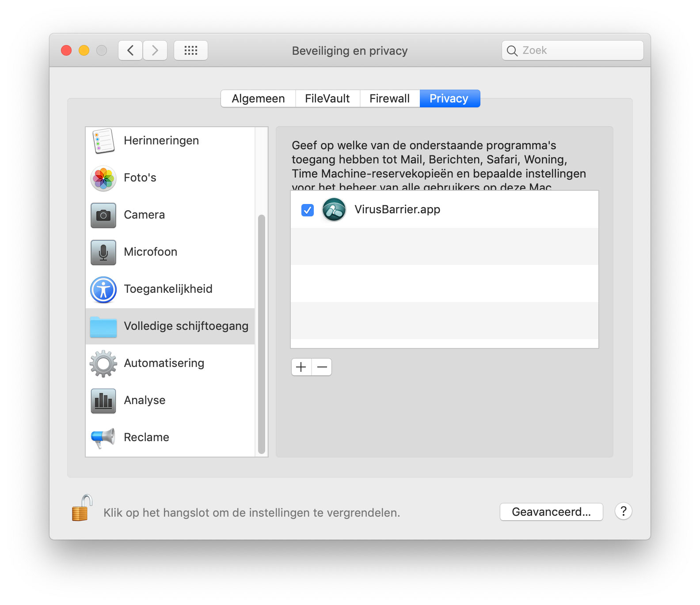700x605 pixels.
Task: Uncheck the VirusBarrier.app checkbox
Action: click(x=308, y=210)
